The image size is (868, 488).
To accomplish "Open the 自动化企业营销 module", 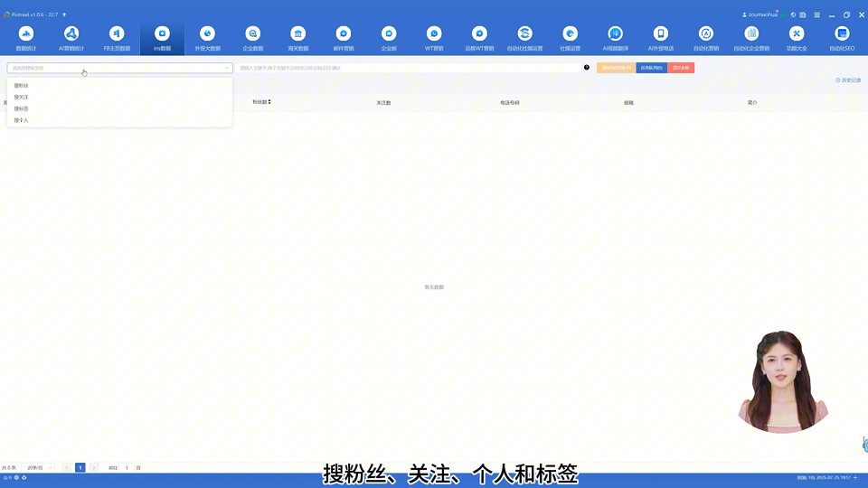I will [751, 39].
